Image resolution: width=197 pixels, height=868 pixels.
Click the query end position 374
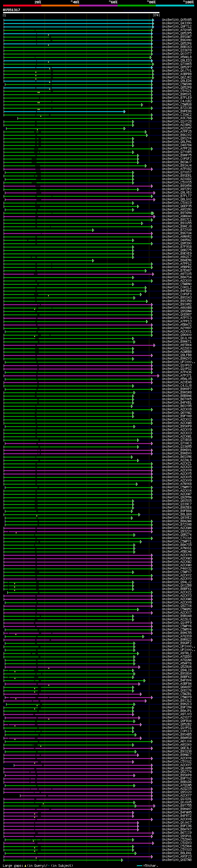coord(155,15)
